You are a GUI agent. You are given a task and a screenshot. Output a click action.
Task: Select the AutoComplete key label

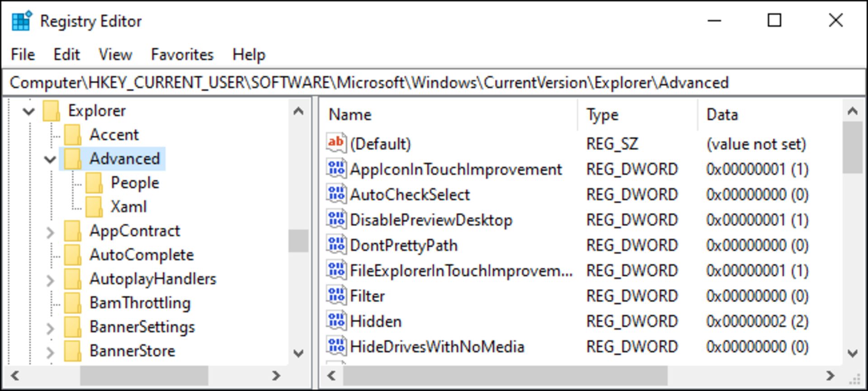(x=142, y=255)
